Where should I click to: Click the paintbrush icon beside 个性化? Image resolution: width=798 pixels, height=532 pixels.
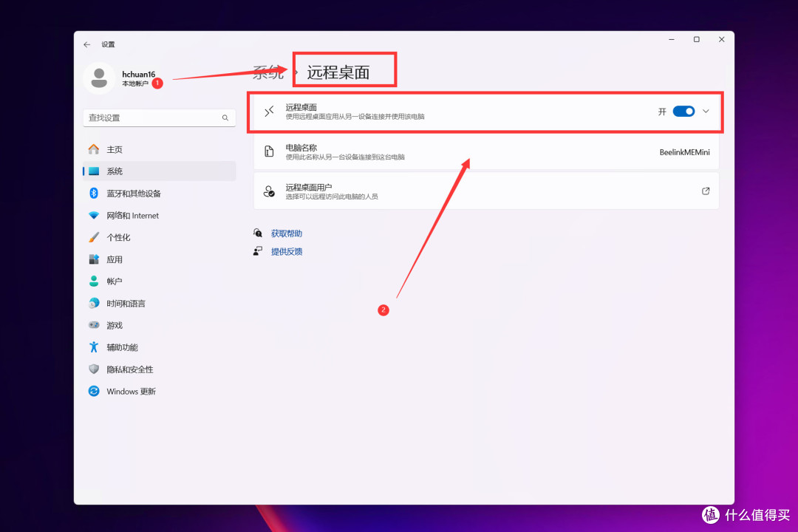coord(94,237)
